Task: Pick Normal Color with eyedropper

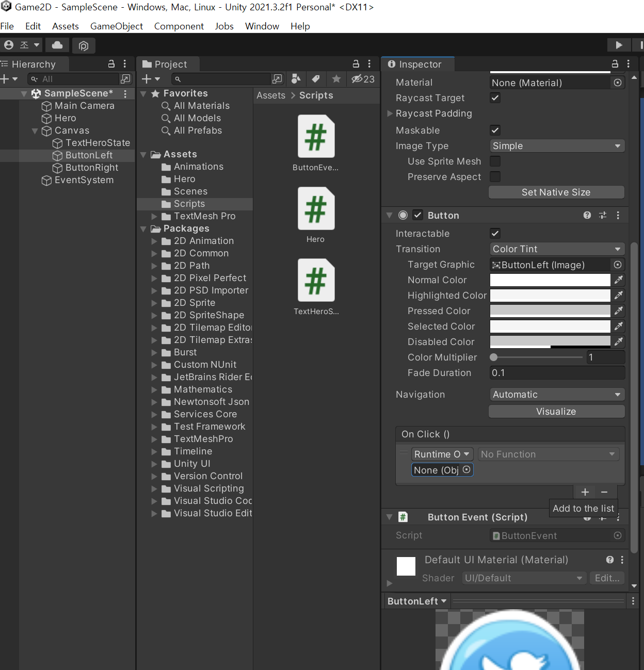Action: (x=618, y=280)
